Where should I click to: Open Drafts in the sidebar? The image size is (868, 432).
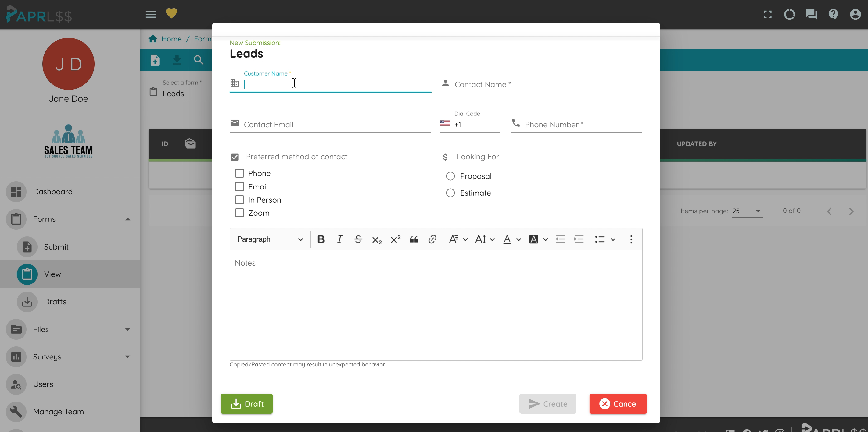coord(70,302)
